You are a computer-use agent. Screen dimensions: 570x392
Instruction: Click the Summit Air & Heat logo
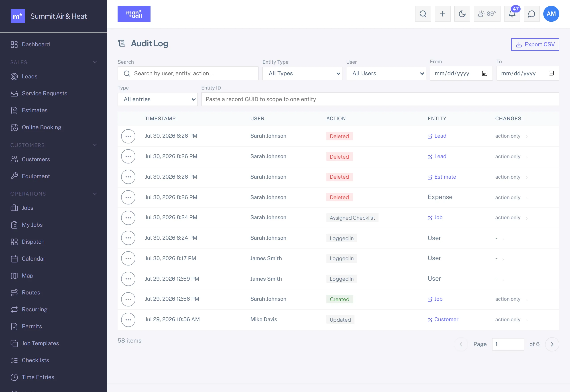[18, 16]
